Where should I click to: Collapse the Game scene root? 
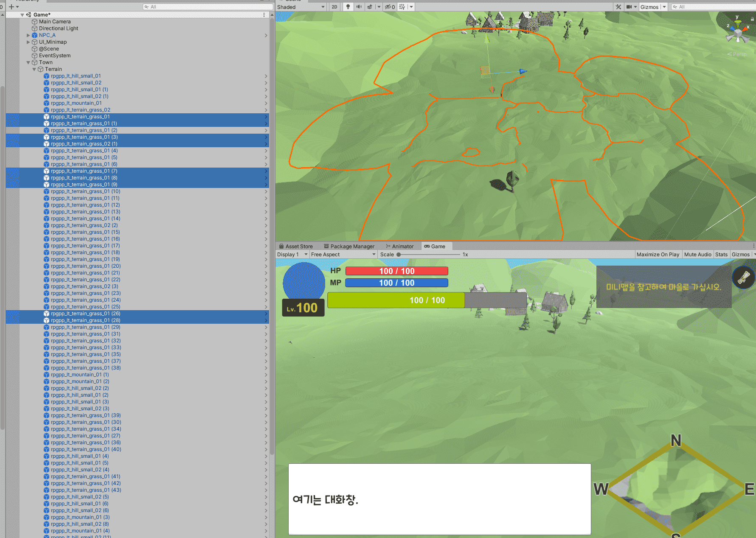coord(22,15)
